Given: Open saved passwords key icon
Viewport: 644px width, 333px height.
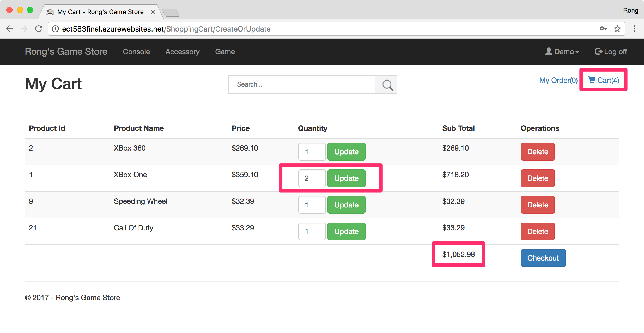Looking at the screenshot, I should 603,29.
